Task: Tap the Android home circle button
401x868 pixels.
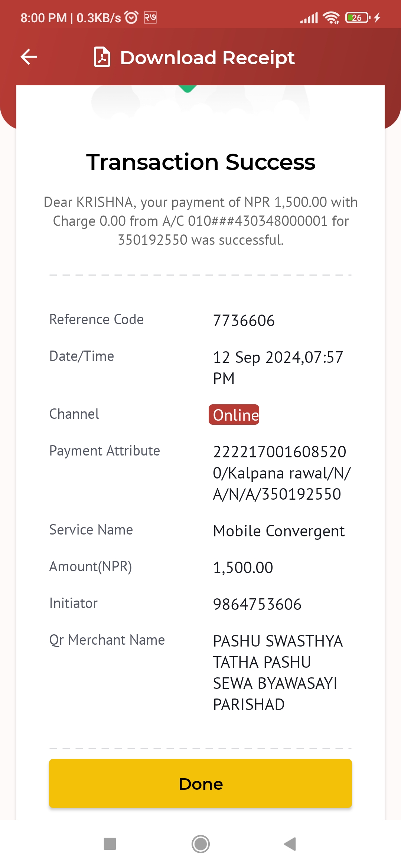Action: tap(200, 844)
